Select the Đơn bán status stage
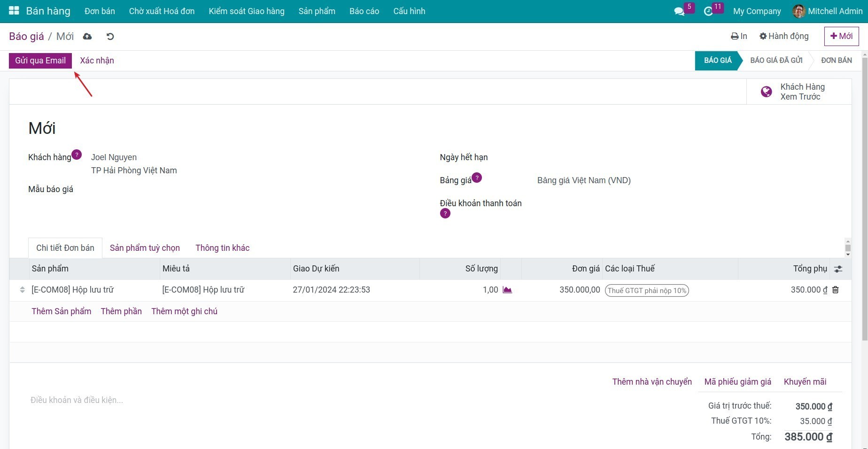 836,61
